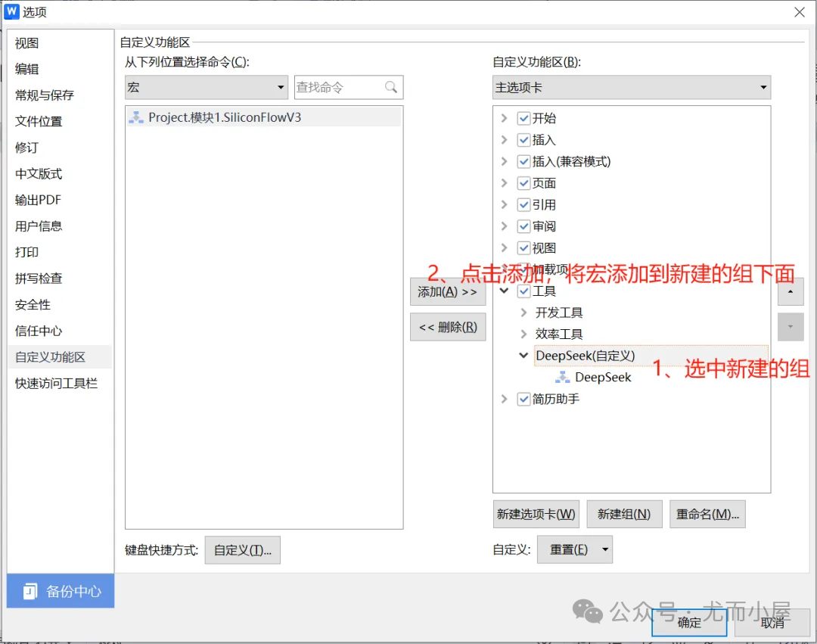Click the << 删除(R) button
The width and height of the screenshot is (817, 644).
pyautogui.click(x=448, y=327)
